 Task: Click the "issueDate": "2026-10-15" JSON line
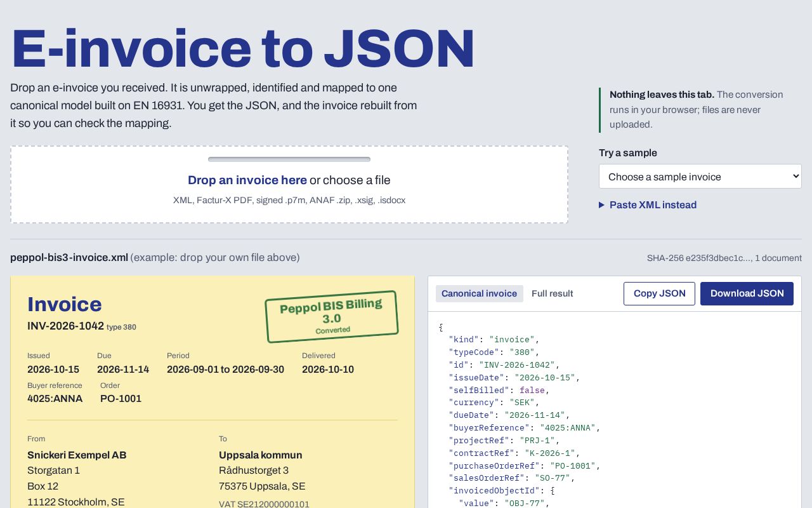[514, 377]
